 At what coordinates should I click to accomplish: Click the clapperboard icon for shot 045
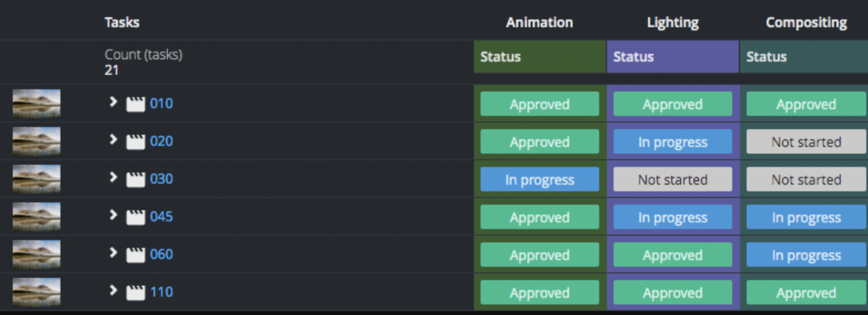coord(135,217)
